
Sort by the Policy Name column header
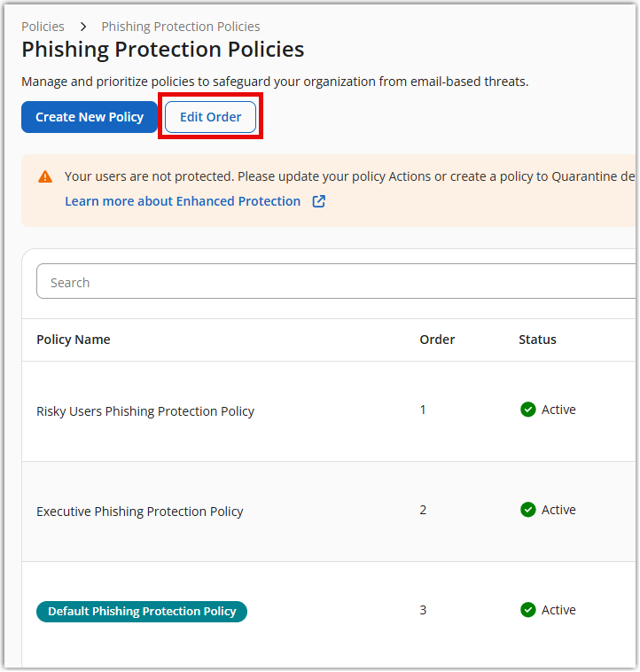(x=74, y=340)
